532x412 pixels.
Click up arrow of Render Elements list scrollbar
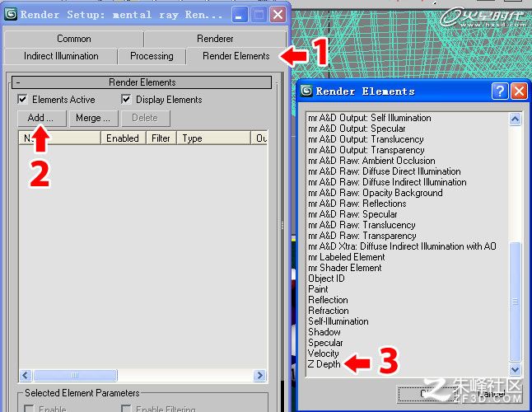pyautogui.click(x=515, y=119)
